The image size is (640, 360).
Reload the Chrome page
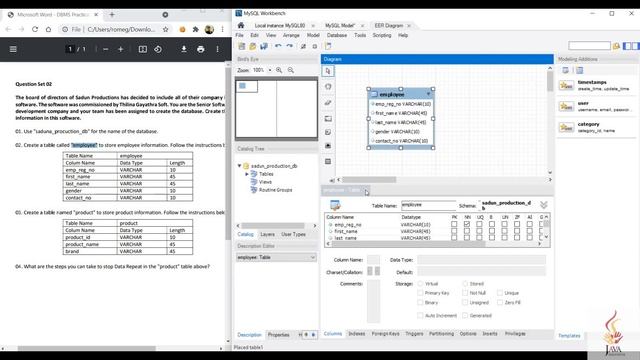click(x=35, y=29)
